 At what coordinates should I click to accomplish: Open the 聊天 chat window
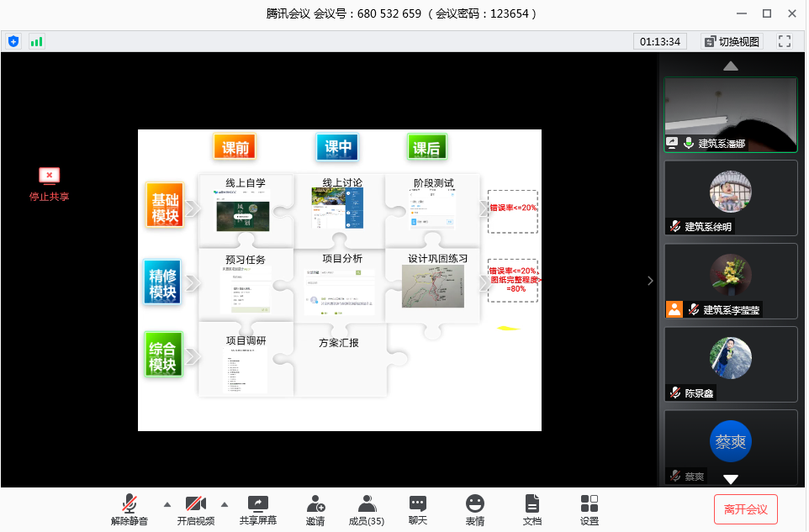click(x=418, y=509)
